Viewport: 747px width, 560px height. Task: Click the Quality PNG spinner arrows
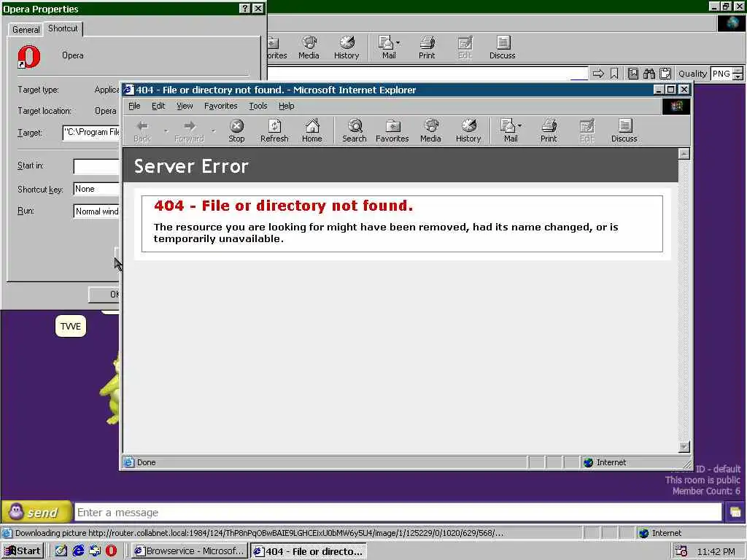tap(738, 74)
